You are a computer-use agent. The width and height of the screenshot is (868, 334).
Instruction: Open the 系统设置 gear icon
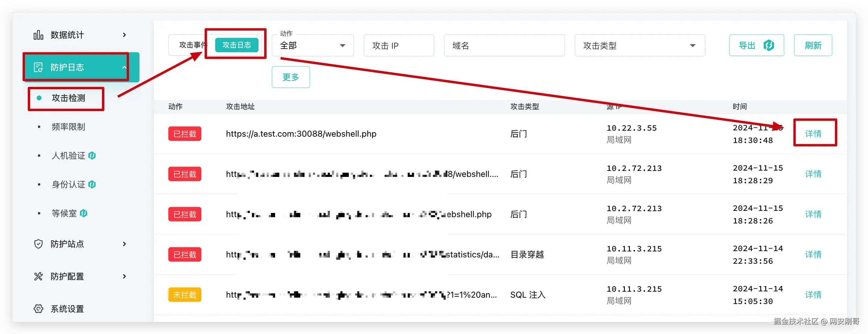pos(38,309)
